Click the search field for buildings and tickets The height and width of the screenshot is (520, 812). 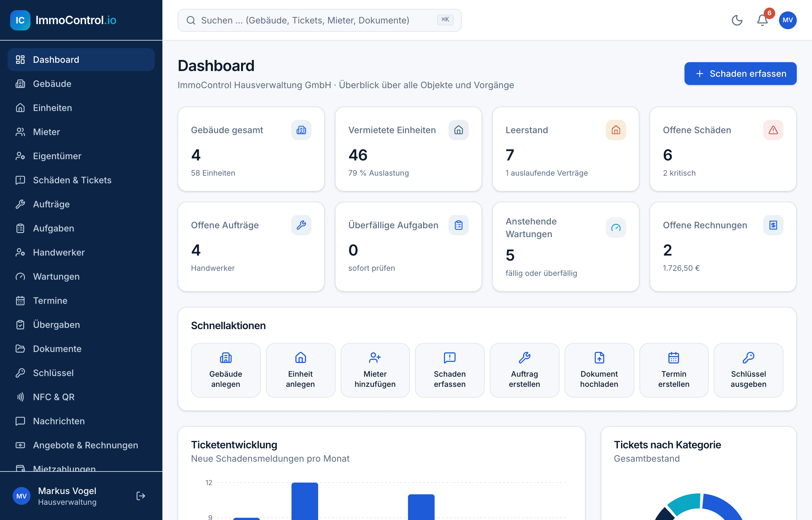pos(319,20)
